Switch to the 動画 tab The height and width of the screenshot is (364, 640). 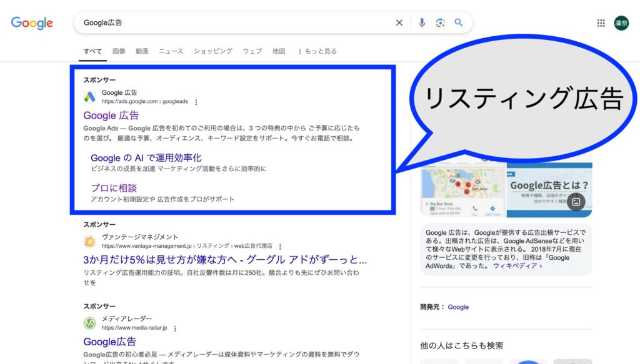(x=142, y=51)
